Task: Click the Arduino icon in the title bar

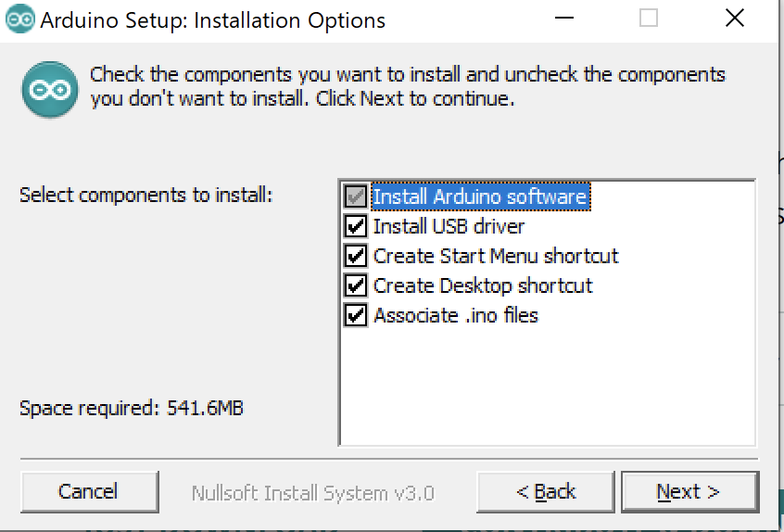Action: point(20,19)
